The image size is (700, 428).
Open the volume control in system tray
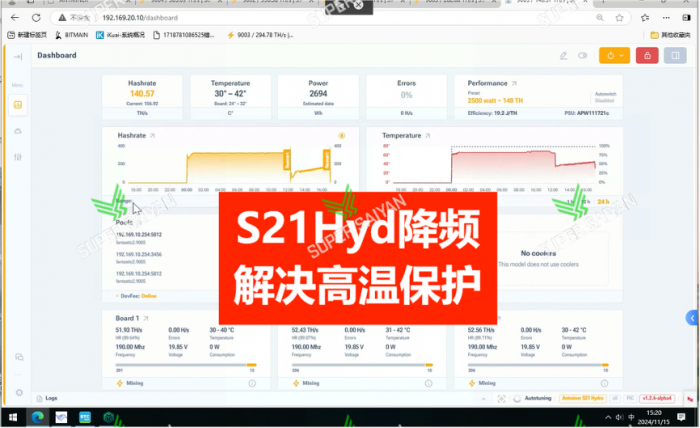point(619,417)
